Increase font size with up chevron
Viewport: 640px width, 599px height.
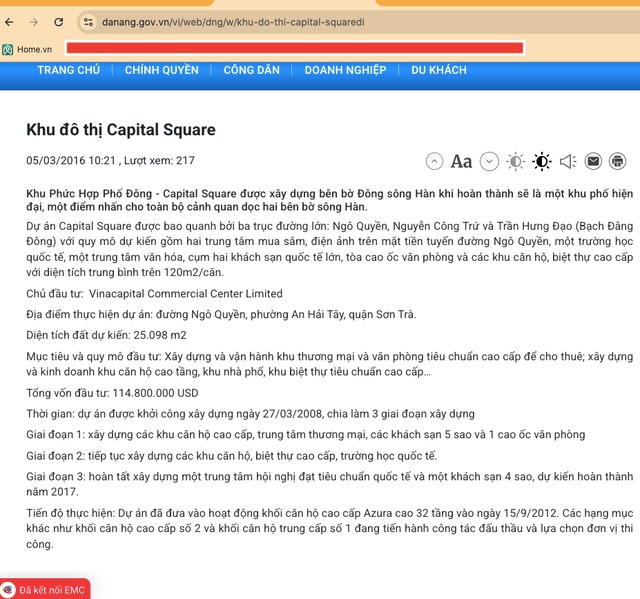[434, 161]
